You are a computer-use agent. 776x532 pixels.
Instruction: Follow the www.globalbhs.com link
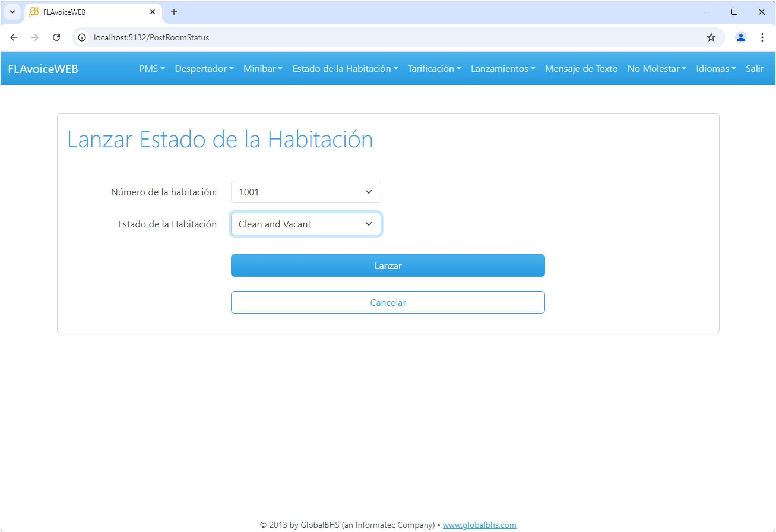click(479, 525)
